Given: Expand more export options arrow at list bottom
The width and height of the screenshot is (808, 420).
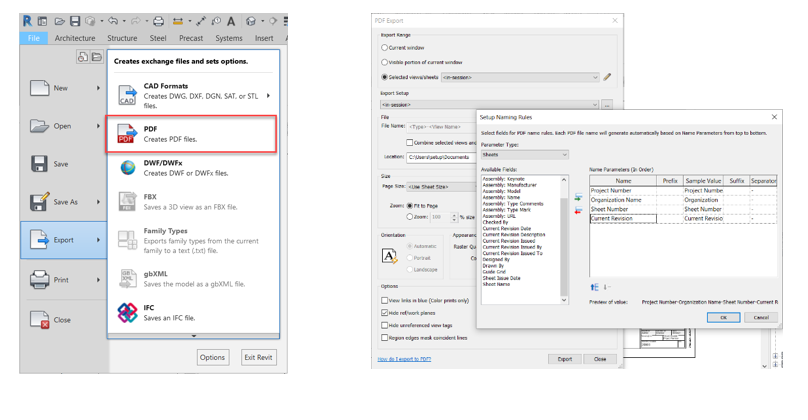Looking at the screenshot, I should [x=194, y=336].
